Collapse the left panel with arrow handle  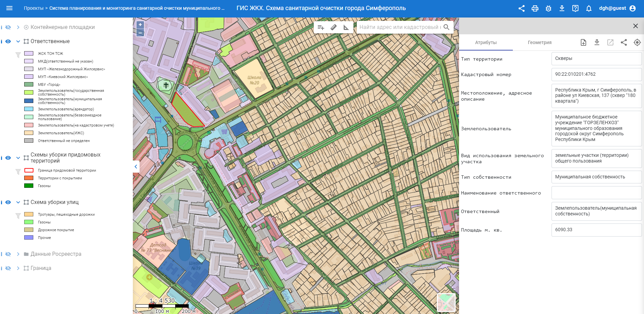[x=136, y=166]
